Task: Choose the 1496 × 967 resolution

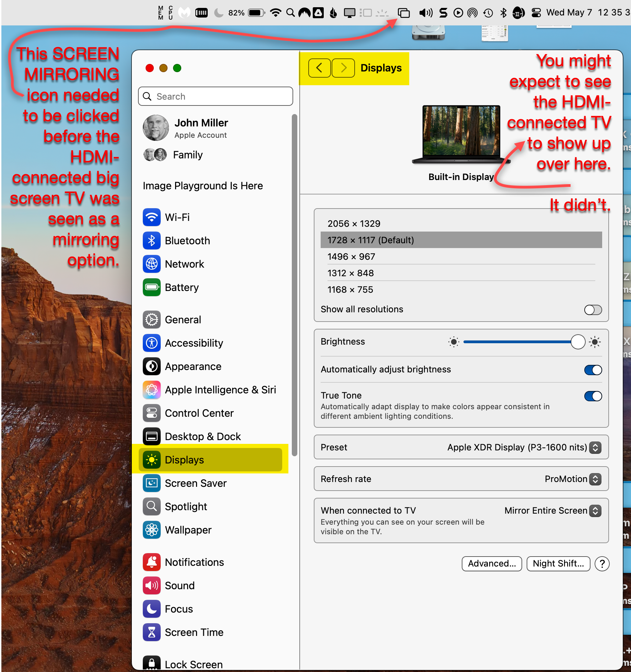Action: pos(461,256)
